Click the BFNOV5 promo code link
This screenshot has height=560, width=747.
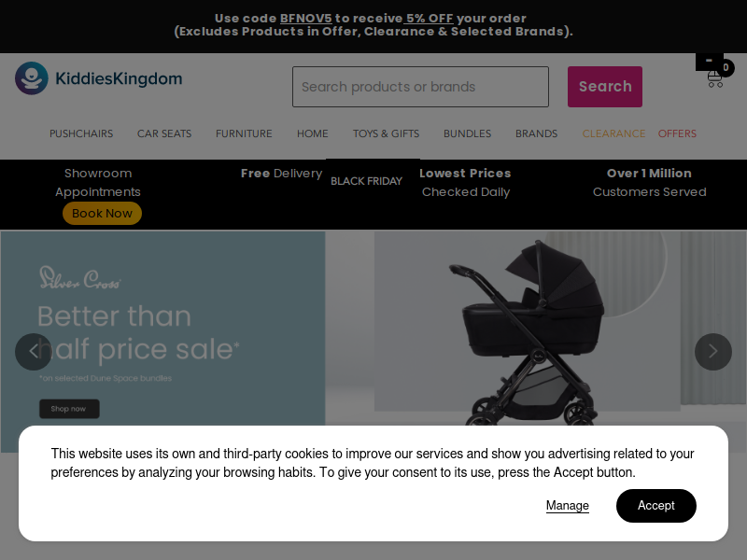click(306, 18)
